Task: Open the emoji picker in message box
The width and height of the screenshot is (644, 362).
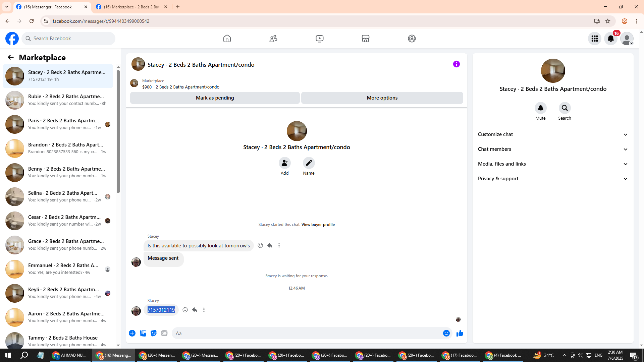Action: pos(446,333)
